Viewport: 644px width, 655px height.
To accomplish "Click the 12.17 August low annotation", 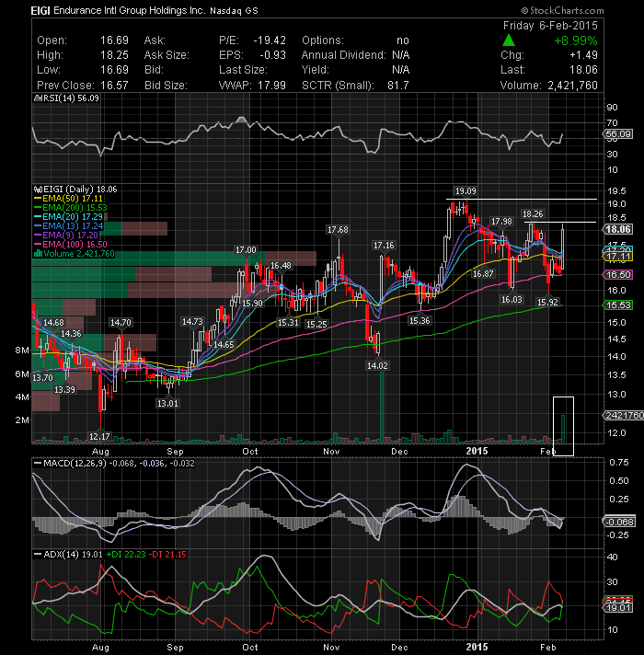I will pyautogui.click(x=99, y=437).
